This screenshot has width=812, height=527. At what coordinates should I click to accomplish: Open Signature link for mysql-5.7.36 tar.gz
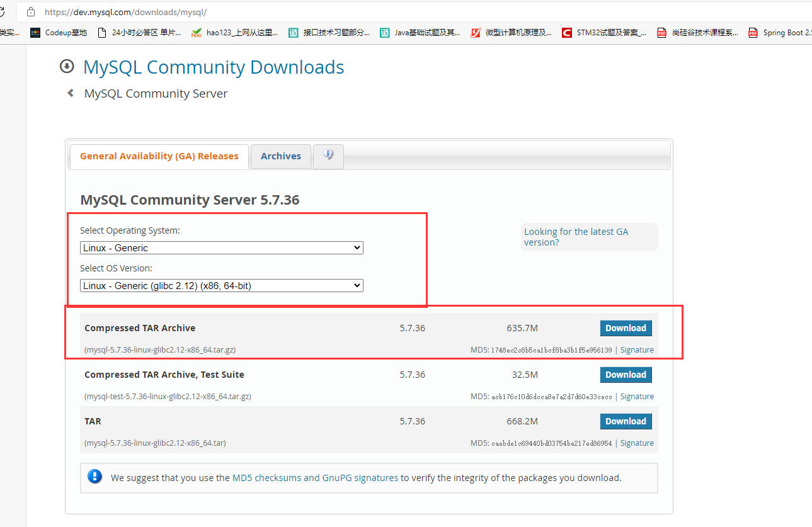click(x=637, y=350)
